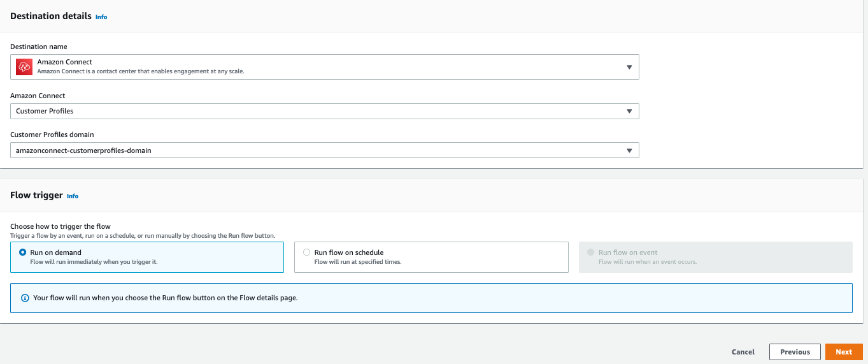Open the Customer Profiles domain dropdown

[x=325, y=150]
